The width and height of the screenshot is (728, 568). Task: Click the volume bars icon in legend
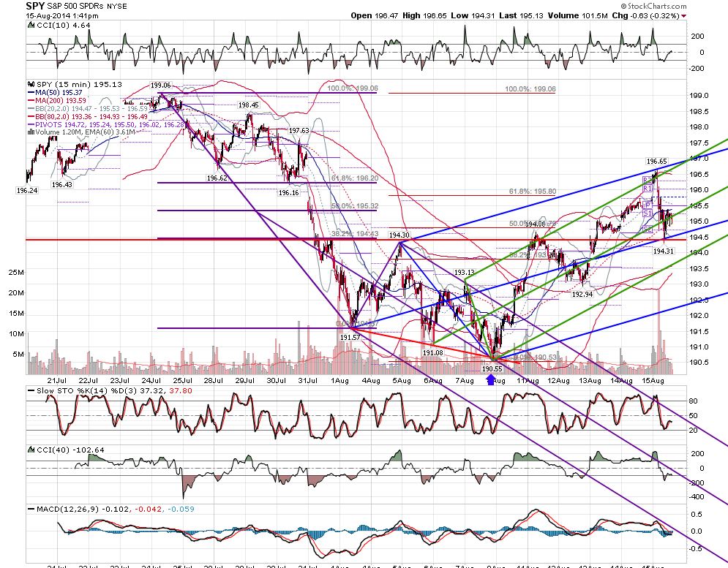(31, 132)
